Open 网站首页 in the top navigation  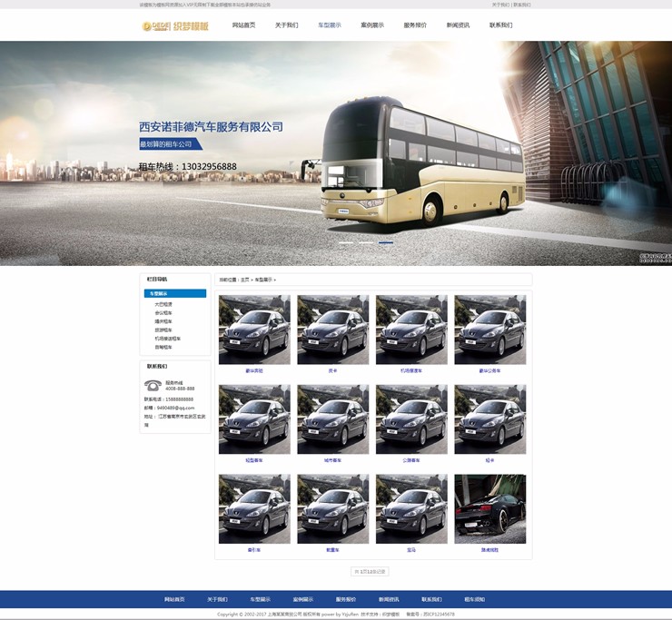coord(243,25)
